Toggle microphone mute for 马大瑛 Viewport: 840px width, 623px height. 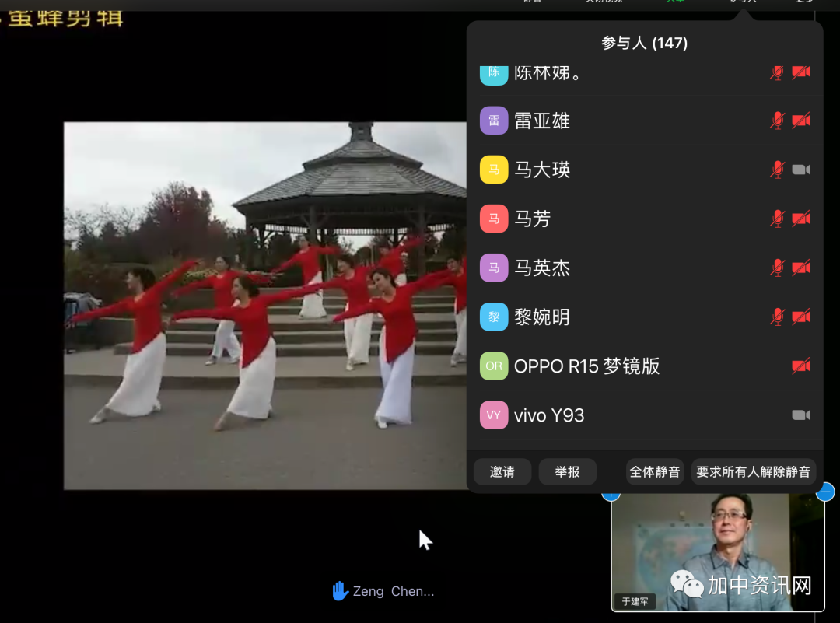coord(777,170)
